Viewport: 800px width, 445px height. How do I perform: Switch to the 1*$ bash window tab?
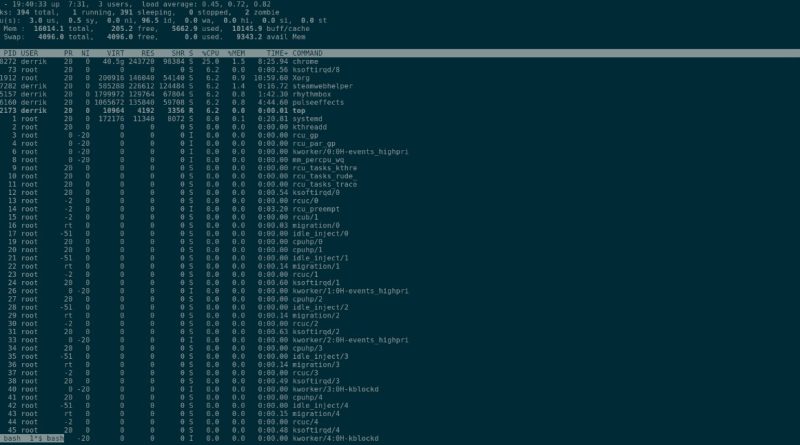pyautogui.click(x=46, y=438)
